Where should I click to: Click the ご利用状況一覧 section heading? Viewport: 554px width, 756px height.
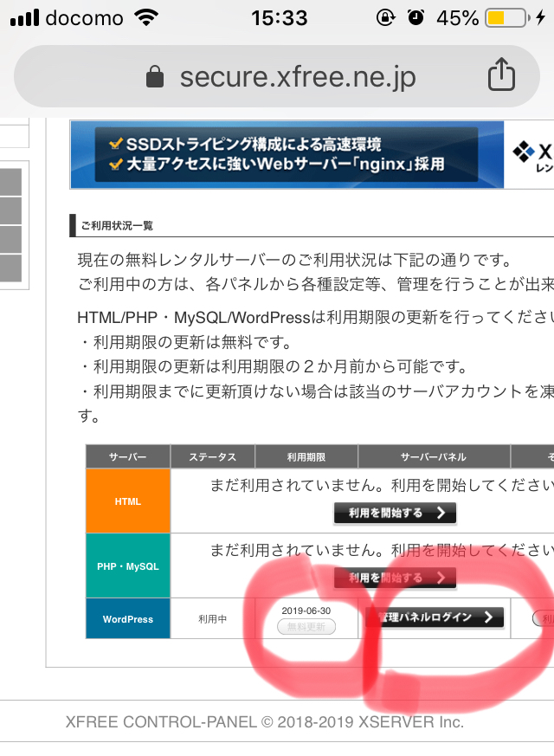click(x=117, y=226)
